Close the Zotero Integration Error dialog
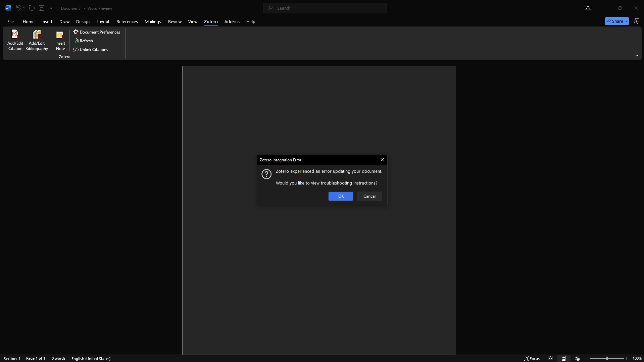The width and height of the screenshot is (644, 362). [382, 160]
